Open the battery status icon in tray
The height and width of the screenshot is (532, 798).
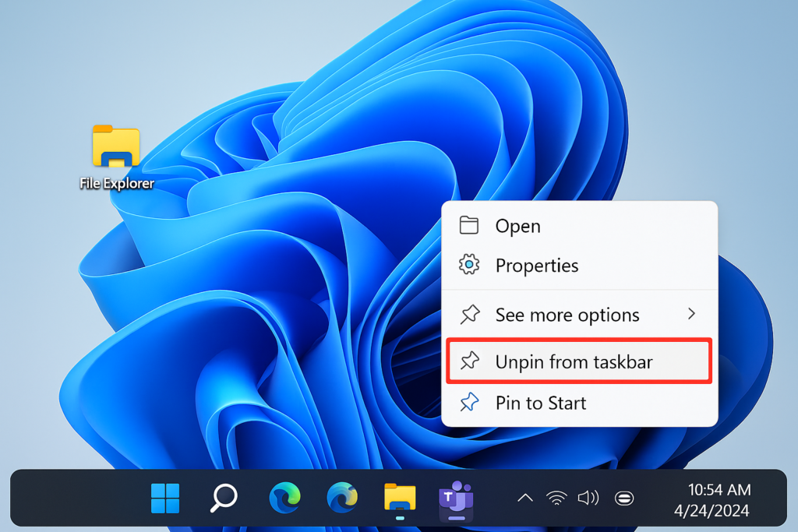tap(624, 499)
